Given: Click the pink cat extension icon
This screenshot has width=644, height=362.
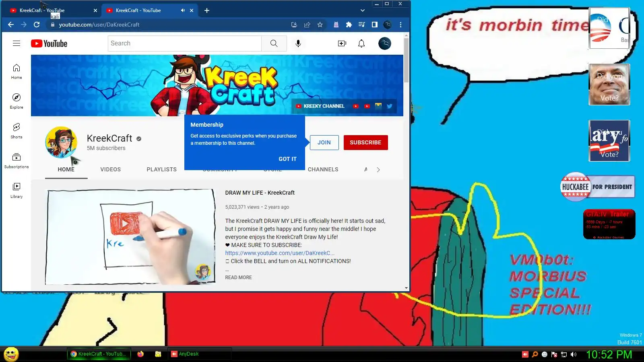Looking at the screenshot, I should 336,25.
